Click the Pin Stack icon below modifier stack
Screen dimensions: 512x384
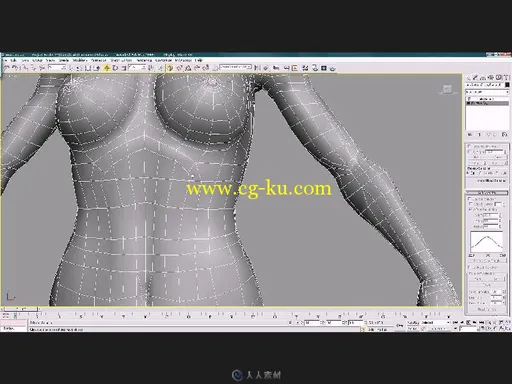tap(470, 135)
